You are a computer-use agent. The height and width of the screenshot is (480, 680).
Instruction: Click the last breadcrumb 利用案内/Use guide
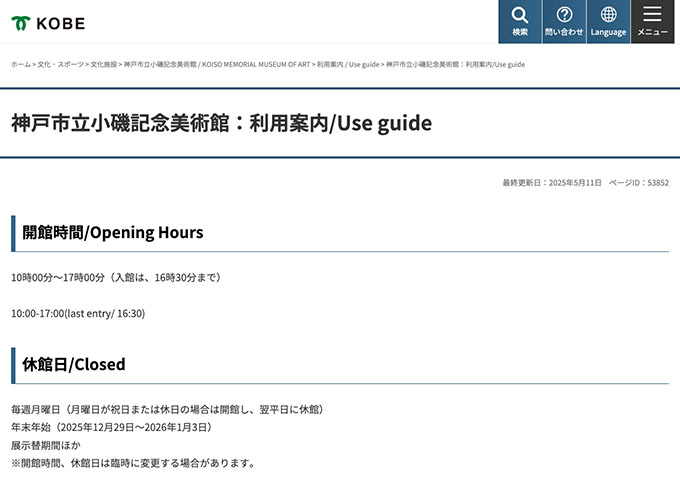coord(455,65)
